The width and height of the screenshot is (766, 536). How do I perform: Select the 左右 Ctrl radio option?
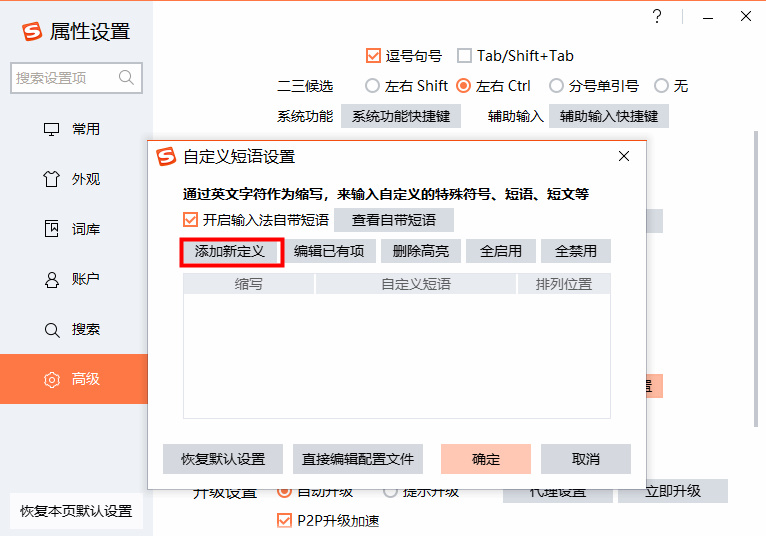click(x=463, y=86)
